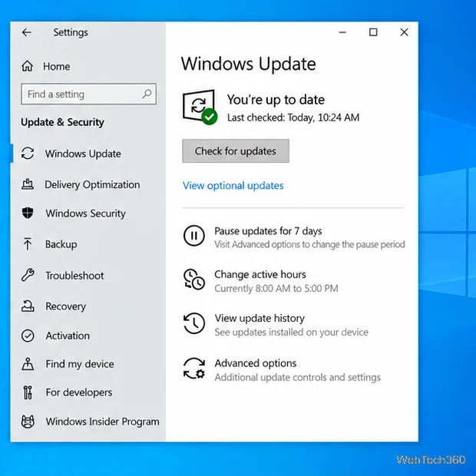This screenshot has width=476, height=476.
Task: Click the pause circle icon
Action: 194,236
